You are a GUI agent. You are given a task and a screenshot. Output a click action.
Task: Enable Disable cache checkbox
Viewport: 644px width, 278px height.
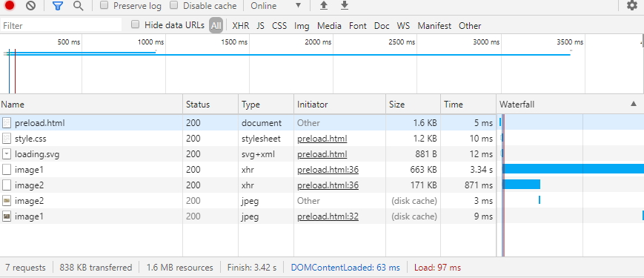coord(174,5)
